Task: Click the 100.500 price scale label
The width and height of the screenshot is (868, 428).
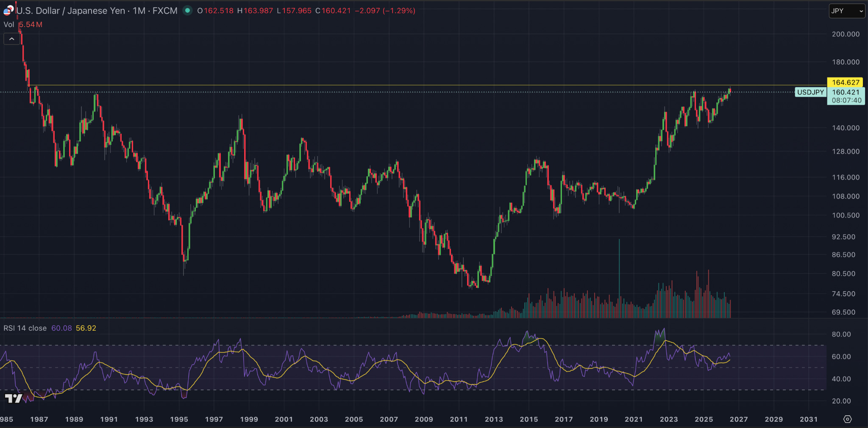Action: tap(846, 215)
